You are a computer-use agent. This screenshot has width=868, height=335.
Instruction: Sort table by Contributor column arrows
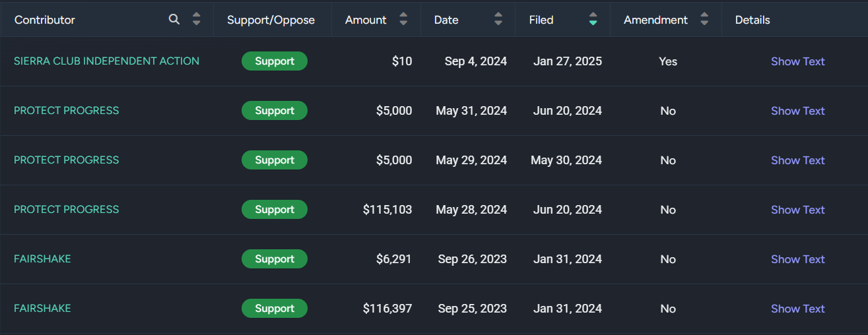pos(196,20)
